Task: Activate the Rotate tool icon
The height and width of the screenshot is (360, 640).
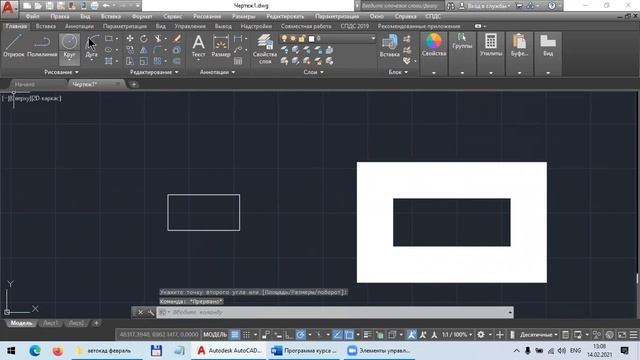Action: click(x=144, y=38)
